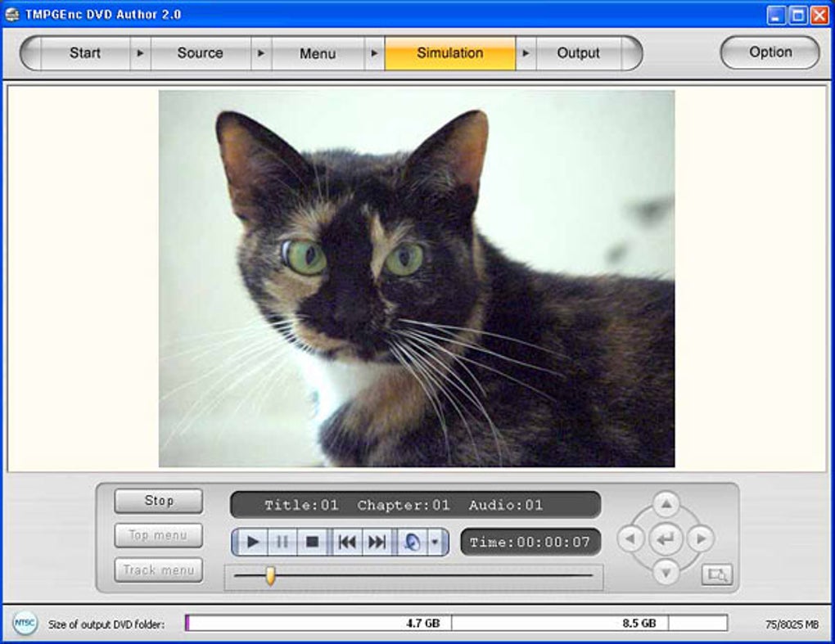Maximize the TMPGEnc DVD Author window
835x644 pixels.
[797, 16]
